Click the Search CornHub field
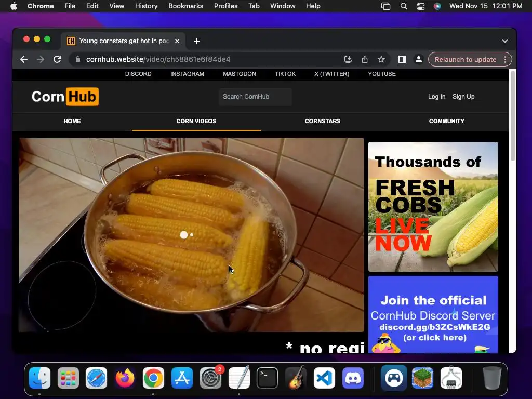532x399 pixels. pyautogui.click(x=255, y=97)
